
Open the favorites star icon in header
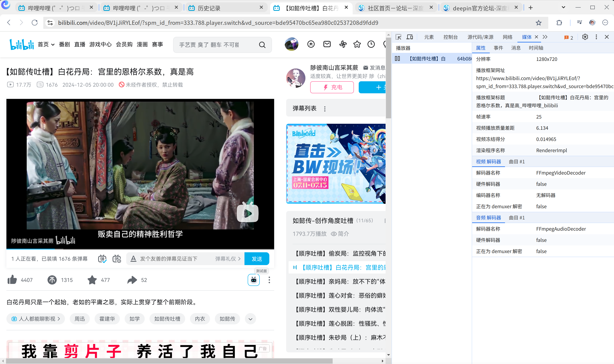click(x=357, y=44)
